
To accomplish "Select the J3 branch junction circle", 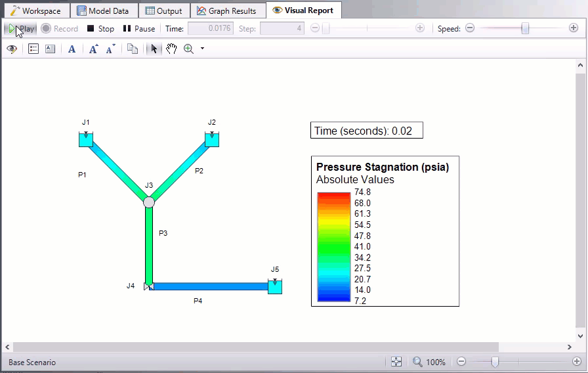I will pyautogui.click(x=149, y=202).
